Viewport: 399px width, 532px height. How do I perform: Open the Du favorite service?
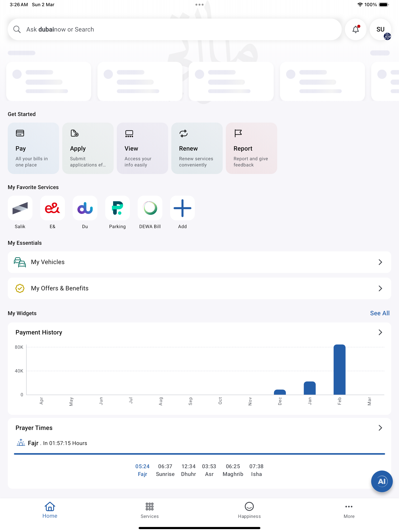85,208
